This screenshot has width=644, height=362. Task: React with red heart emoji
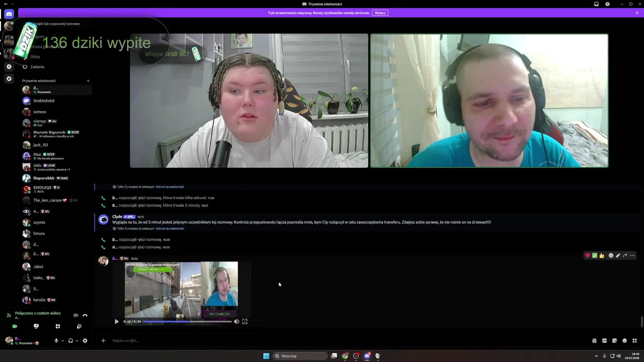(x=587, y=255)
